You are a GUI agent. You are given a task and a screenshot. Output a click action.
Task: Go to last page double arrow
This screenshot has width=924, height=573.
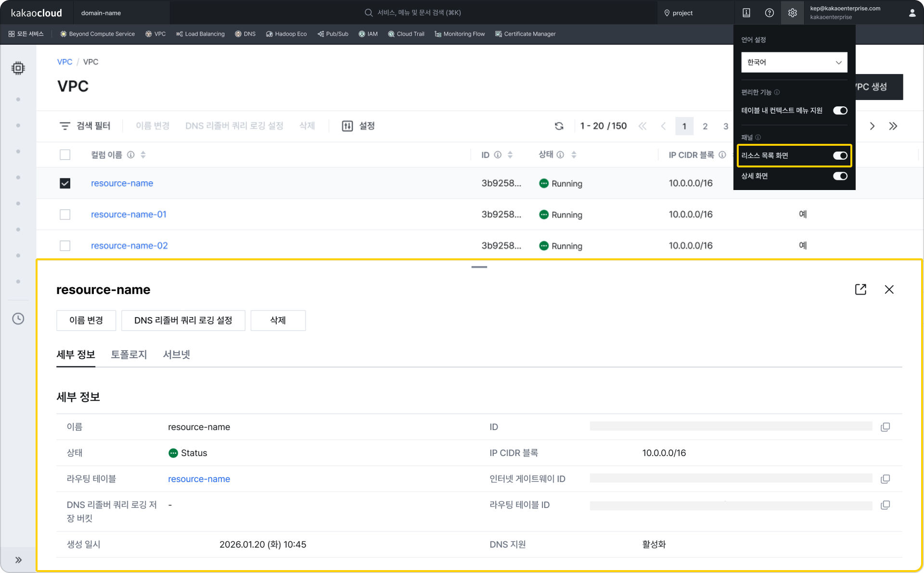point(893,126)
